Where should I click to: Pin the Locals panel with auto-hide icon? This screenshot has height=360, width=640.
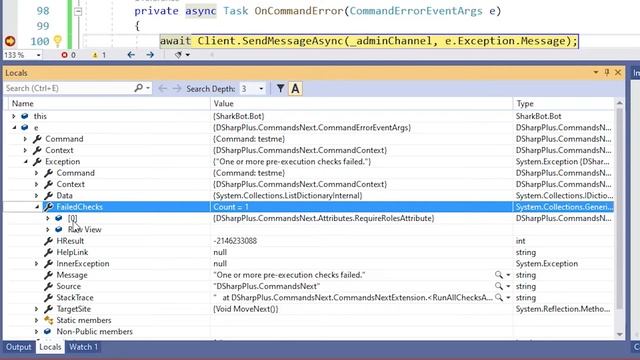[x=607, y=73]
